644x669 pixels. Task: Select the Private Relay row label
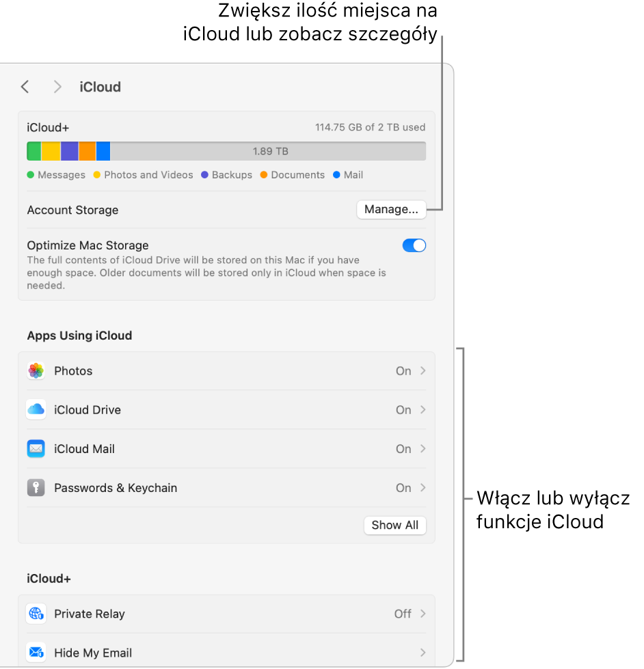[x=90, y=614]
